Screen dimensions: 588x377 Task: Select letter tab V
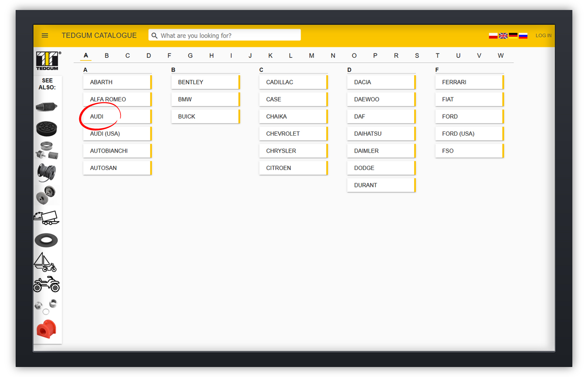tap(479, 56)
